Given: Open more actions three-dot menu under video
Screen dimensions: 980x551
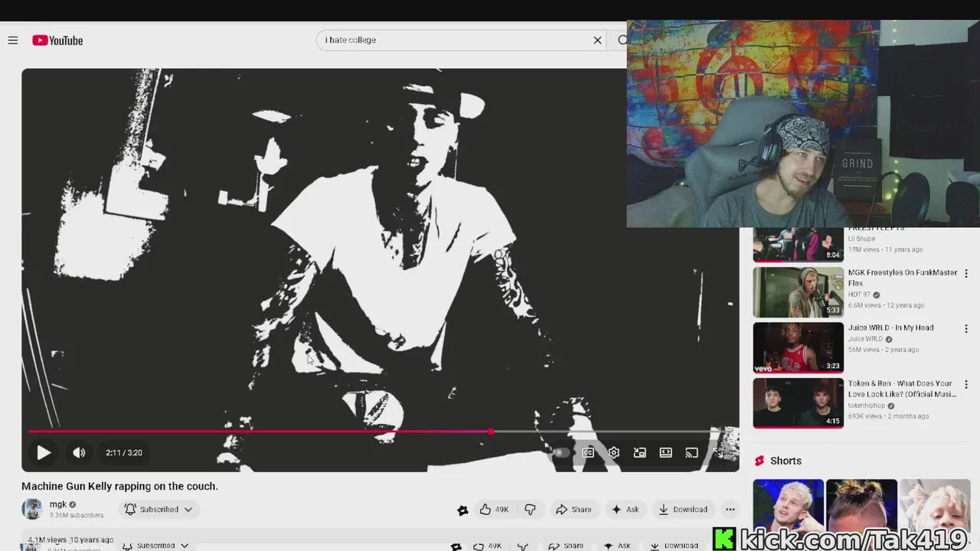Looking at the screenshot, I should coord(730,510).
